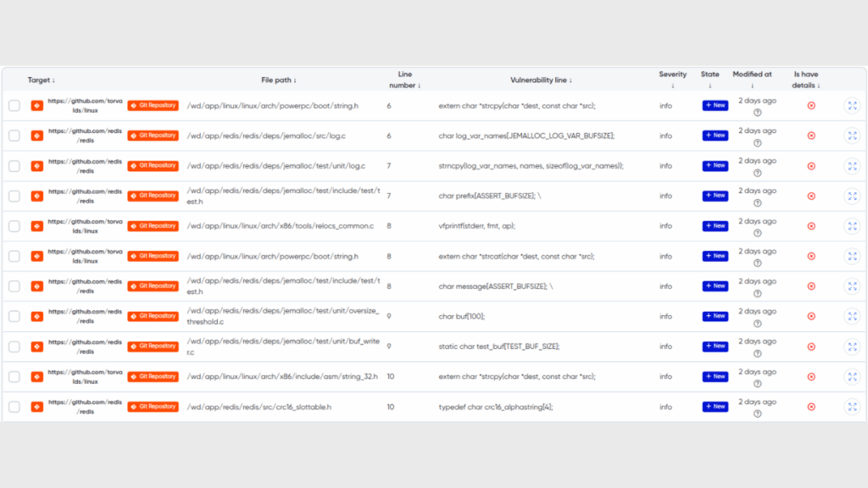Sort by Vulnerability line column header
Viewport: 868px width, 488px height.
tap(541, 80)
